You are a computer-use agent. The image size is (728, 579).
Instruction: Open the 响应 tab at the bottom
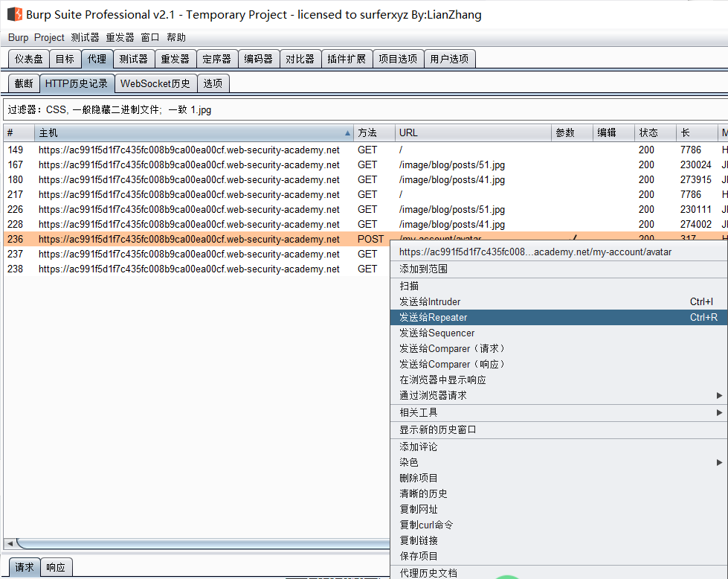[56, 566]
